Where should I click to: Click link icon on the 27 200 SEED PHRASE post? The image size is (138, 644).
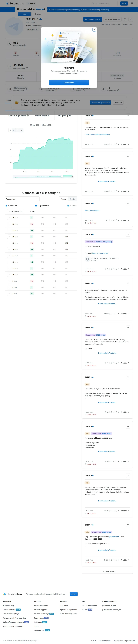click(x=128, y=235)
